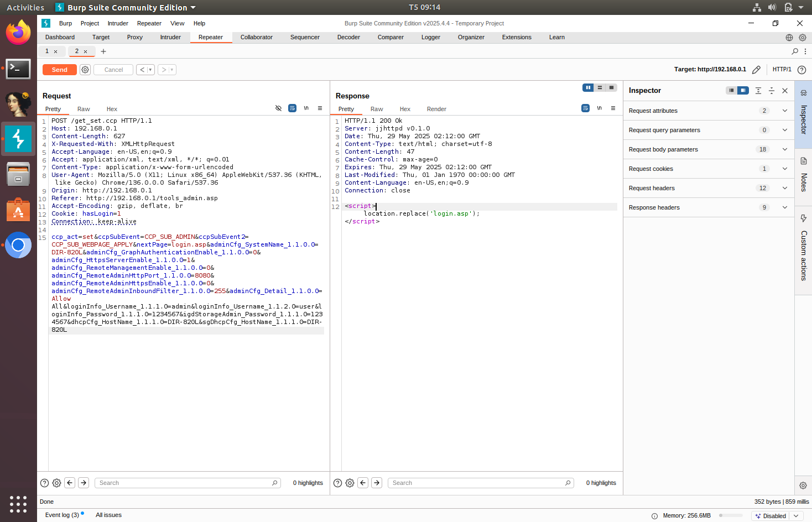Toggle Response word wrap blue icon
This screenshot has width=812, height=522.
click(x=585, y=108)
